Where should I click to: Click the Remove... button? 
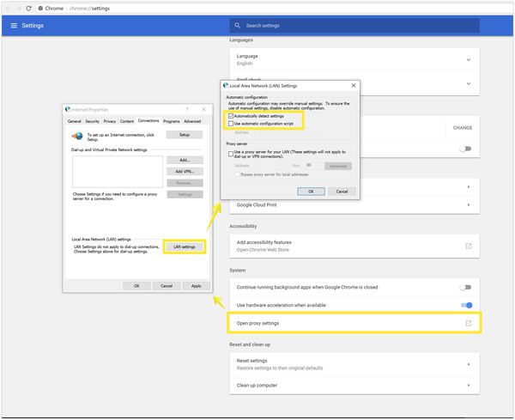click(x=185, y=183)
